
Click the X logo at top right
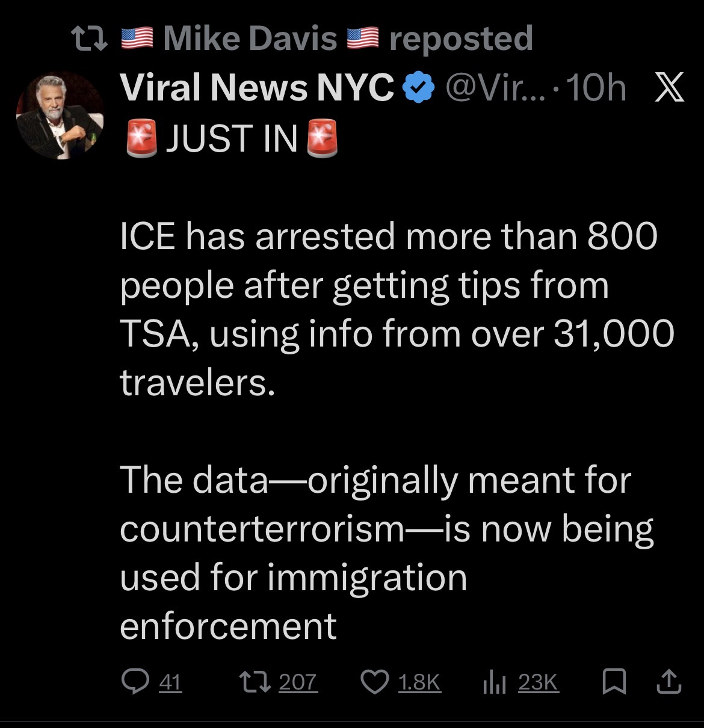tap(668, 88)
